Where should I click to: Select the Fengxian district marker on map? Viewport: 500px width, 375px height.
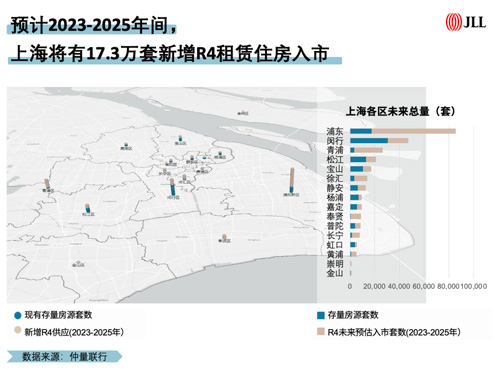224,237
